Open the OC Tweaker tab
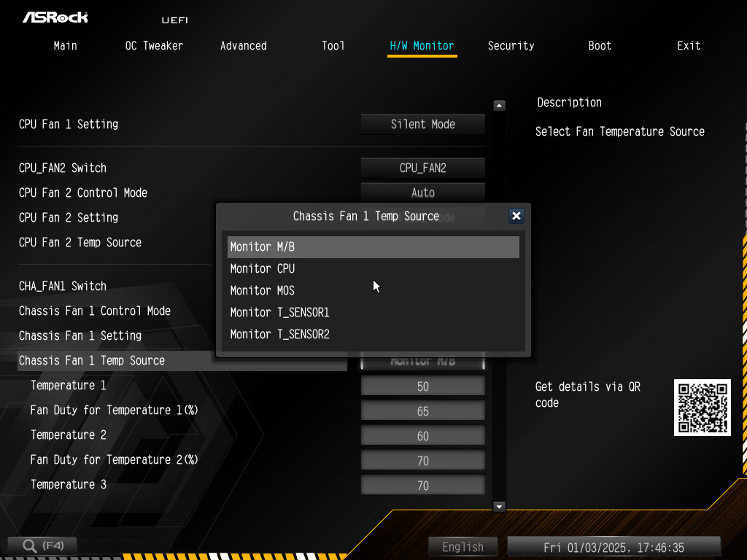Image resolution: width=747 pixels, height=560 pixels. pos(154,45)
